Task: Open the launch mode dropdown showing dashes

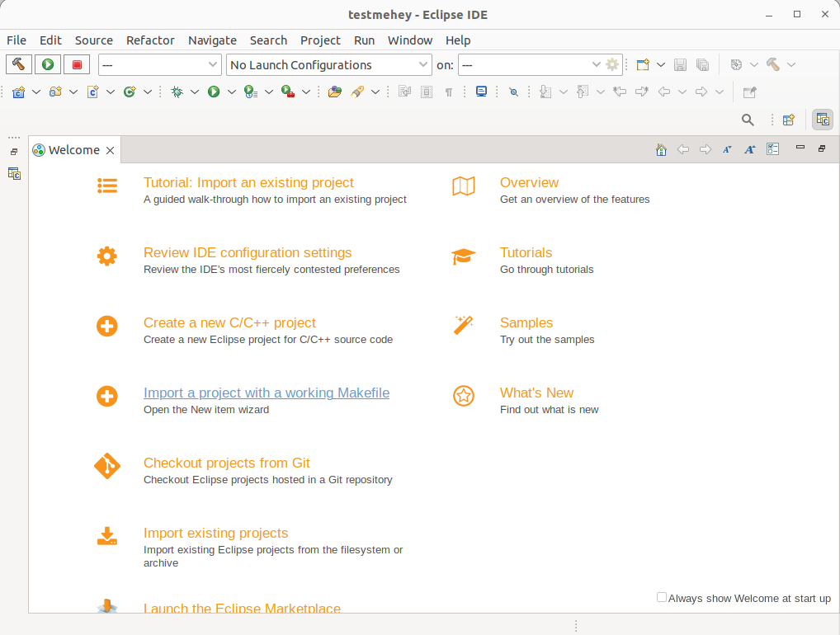Action: tap(159, 65)
